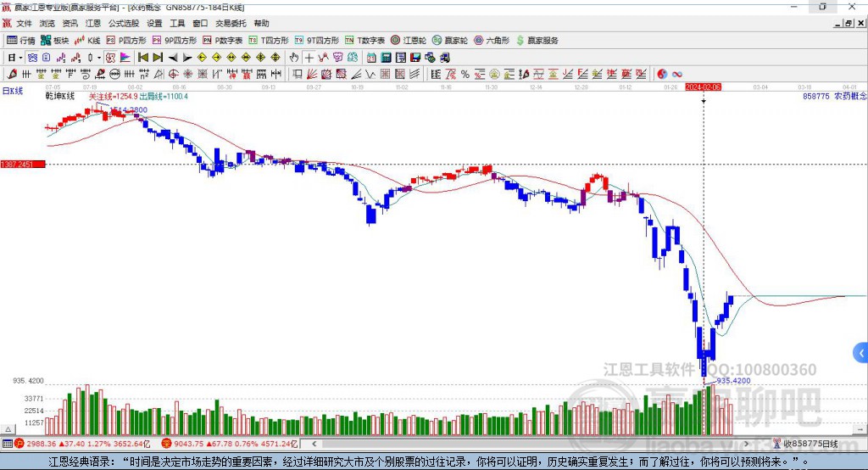868x470 pixels.
Task: Open the T数字表 tool
Action: coord(364,41)
